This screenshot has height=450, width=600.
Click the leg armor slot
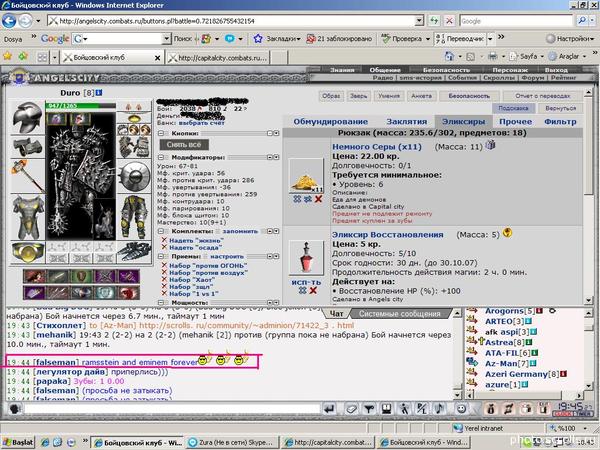(x=134, y=217)
